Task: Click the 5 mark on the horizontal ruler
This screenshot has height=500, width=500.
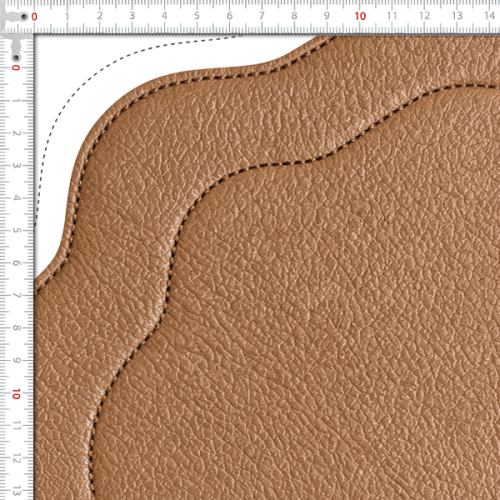Action: point(197,16)
